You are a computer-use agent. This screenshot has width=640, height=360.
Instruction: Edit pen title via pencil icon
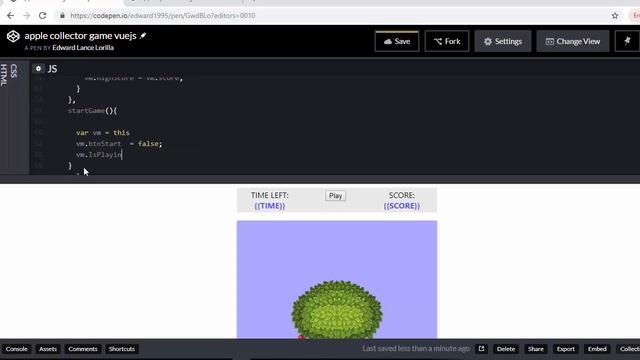143,36
